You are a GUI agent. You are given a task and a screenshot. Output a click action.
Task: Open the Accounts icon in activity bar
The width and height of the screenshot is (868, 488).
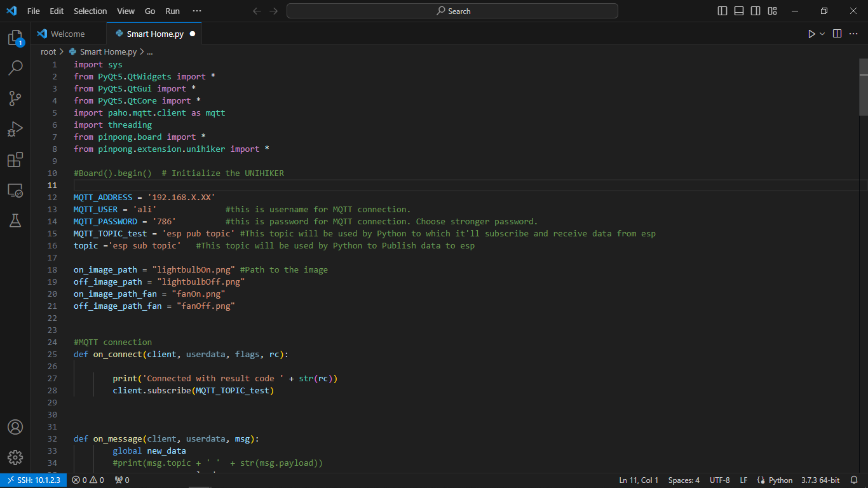click(15, 427)
